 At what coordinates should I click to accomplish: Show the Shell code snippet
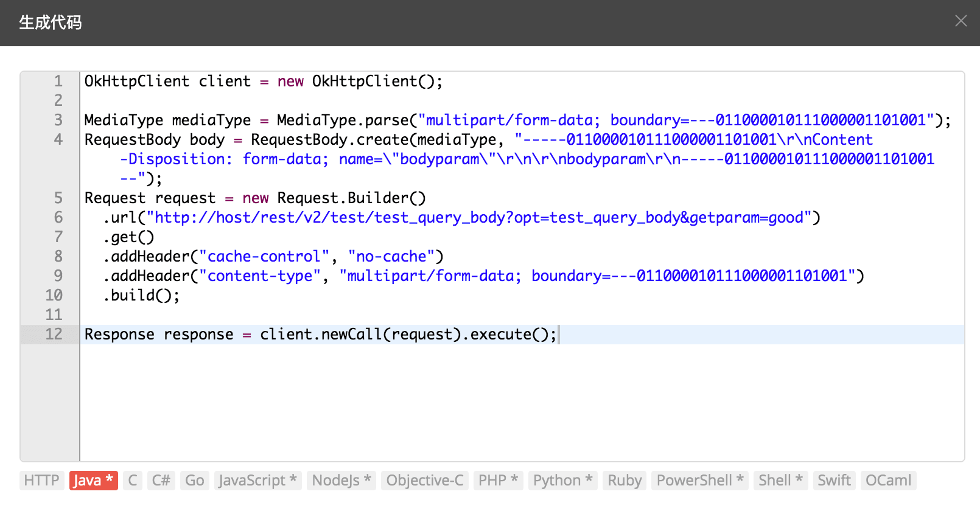point(780,481)
